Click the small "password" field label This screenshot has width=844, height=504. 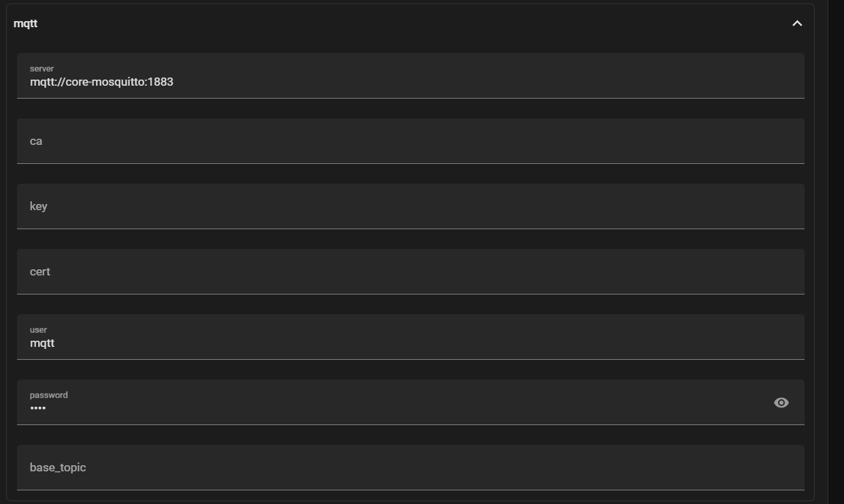point(48,395)
